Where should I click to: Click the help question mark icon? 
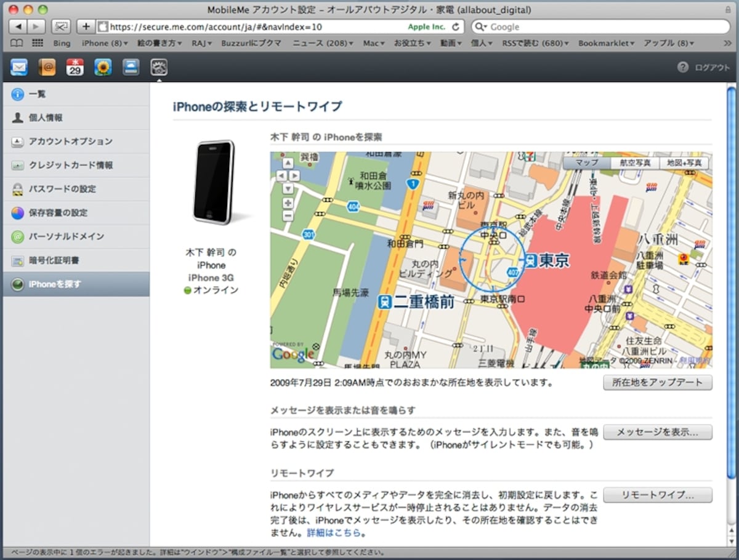pyautogui.click(x=682, y=67)
